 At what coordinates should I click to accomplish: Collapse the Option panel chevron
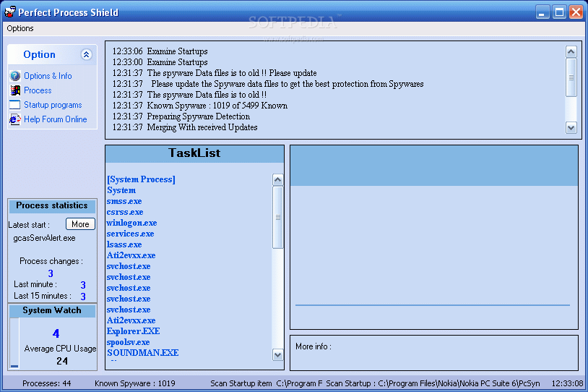point(86,55)
